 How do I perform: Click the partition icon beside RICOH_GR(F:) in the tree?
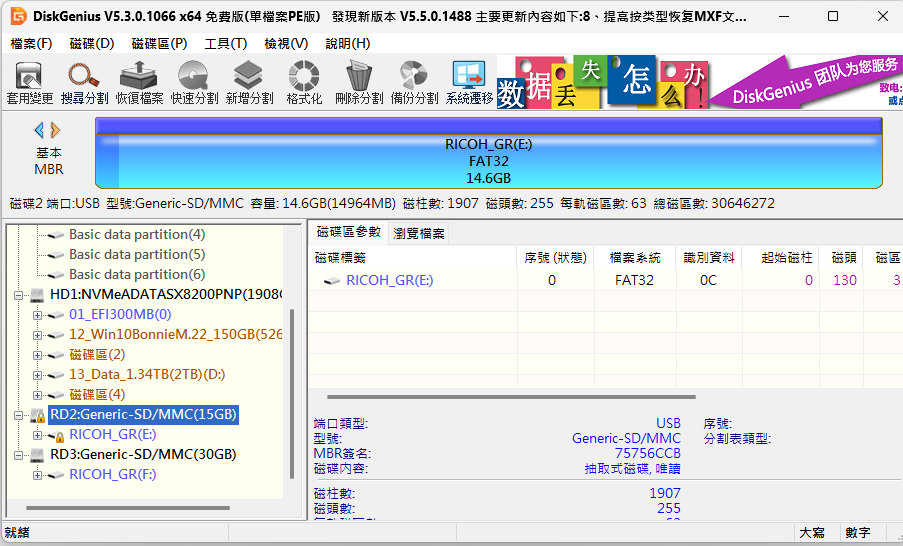[56, 475]
